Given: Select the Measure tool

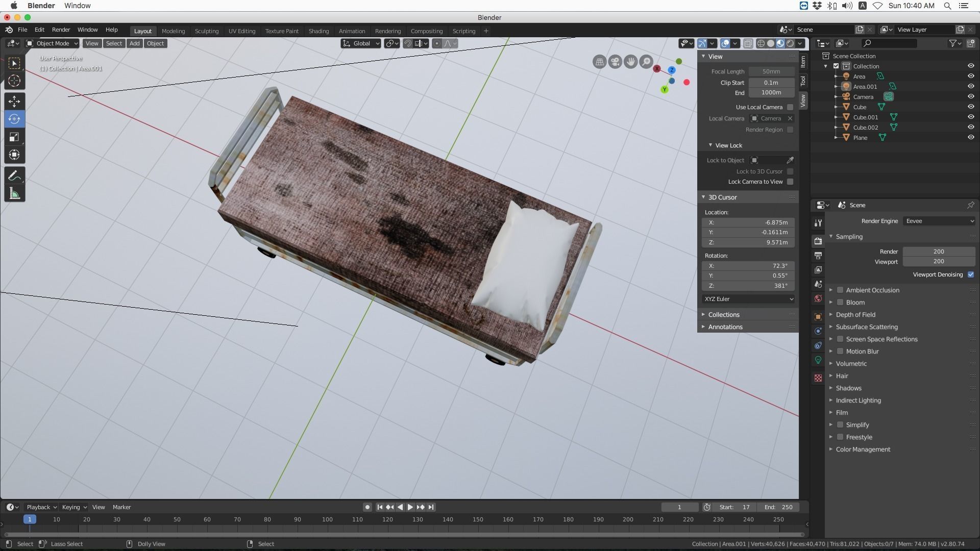Looking at the screenshot, I should [x=14, y=193].
